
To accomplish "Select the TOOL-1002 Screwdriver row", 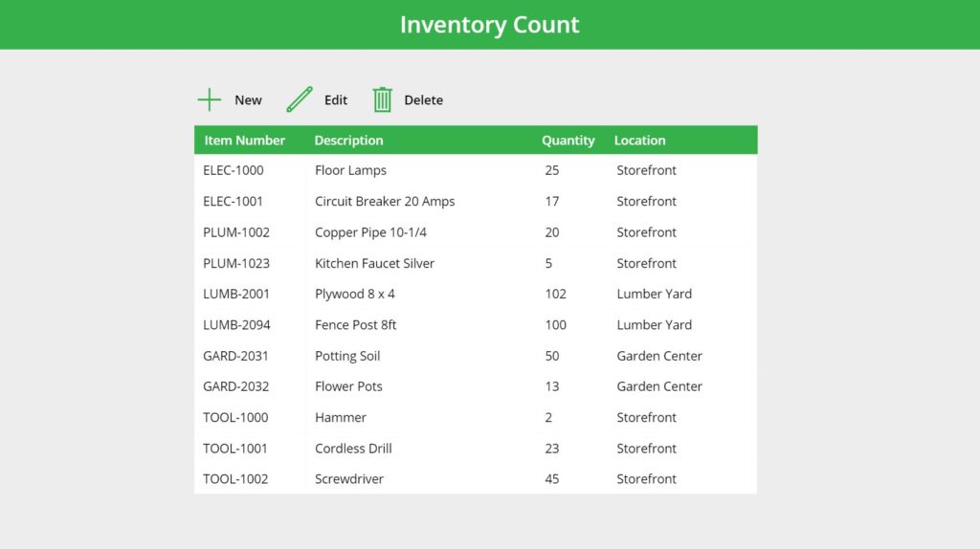I will pyautogui.click(x=476, y=478).
